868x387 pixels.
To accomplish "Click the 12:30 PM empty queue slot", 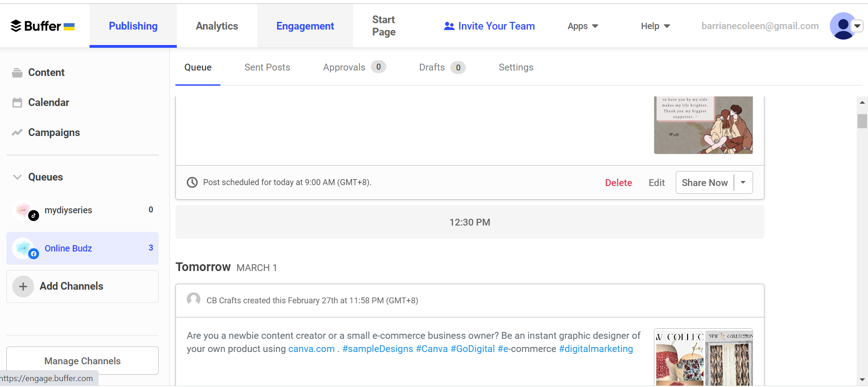I will [469, 222].
